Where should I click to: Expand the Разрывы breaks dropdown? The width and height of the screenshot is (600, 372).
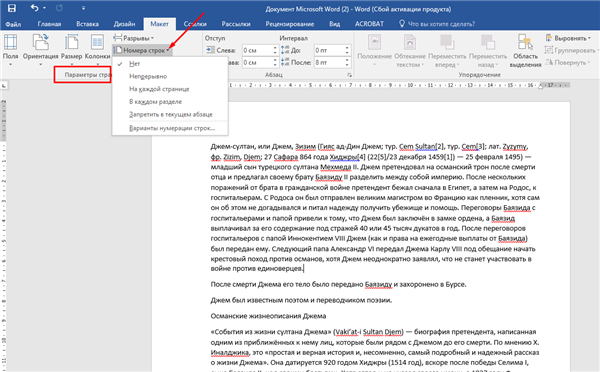134,38
